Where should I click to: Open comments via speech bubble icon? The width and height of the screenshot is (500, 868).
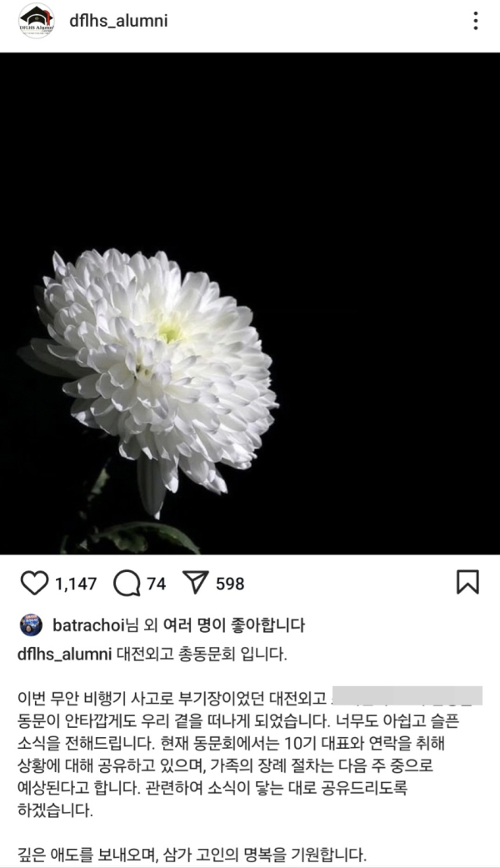127,583
